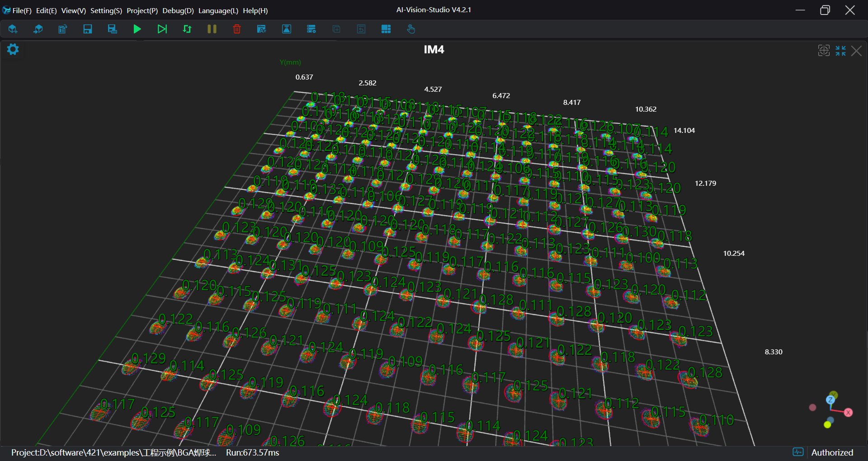Click the 3D axis orientation gizmo

[831, 409]
